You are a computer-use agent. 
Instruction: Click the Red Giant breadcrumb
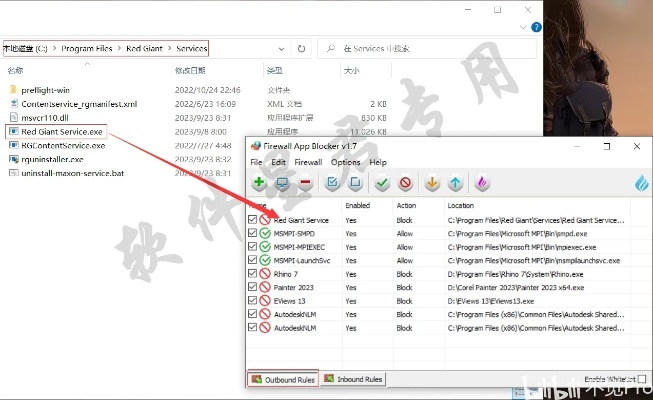(x=144, y=48)
